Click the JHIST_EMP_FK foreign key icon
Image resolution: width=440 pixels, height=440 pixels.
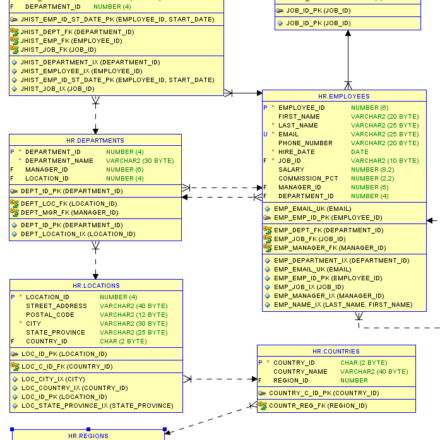[x=14, y=41]
